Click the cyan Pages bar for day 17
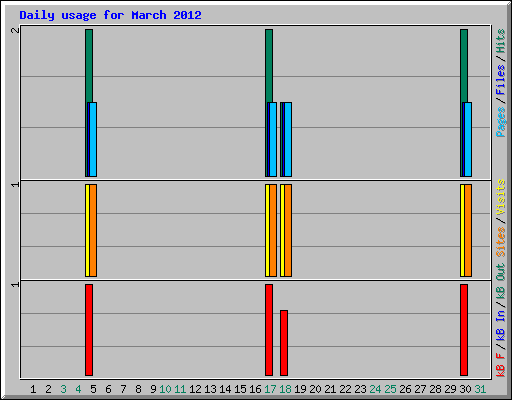 pos(273,139)
